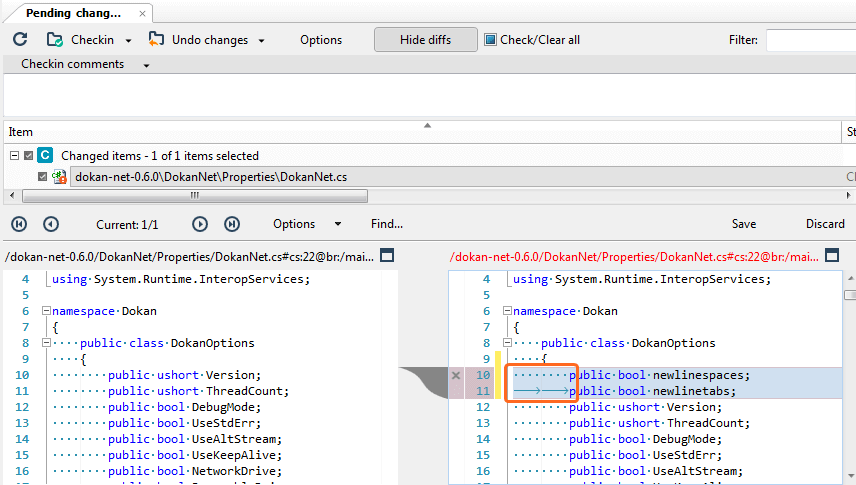The image size is (856, 485).
Task: Click the DokanNet.cs file status icon
Action: click(x=59, y=176)
